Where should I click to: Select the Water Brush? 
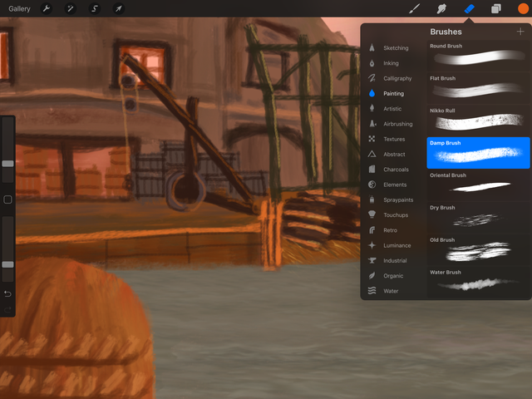[478, 282]
